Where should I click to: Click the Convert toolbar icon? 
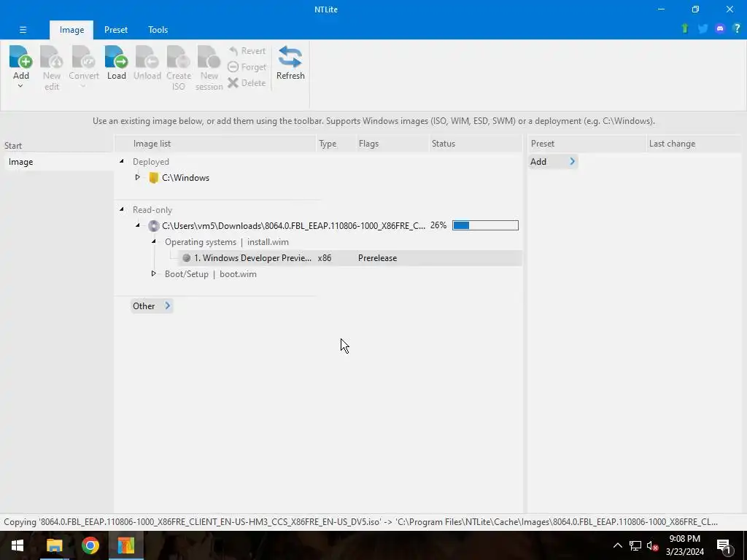click(83, 57)
